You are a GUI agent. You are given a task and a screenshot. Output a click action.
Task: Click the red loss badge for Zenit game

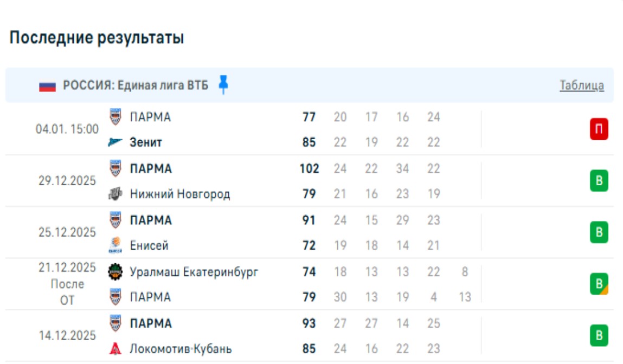(x=599, y=129)
